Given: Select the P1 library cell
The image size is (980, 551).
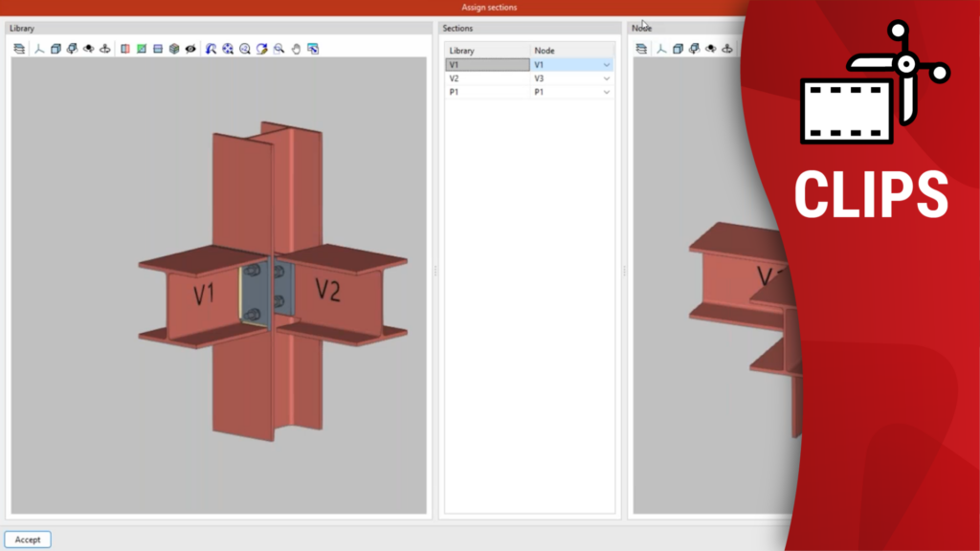Looking at the screenshot, I should [488, 92].
